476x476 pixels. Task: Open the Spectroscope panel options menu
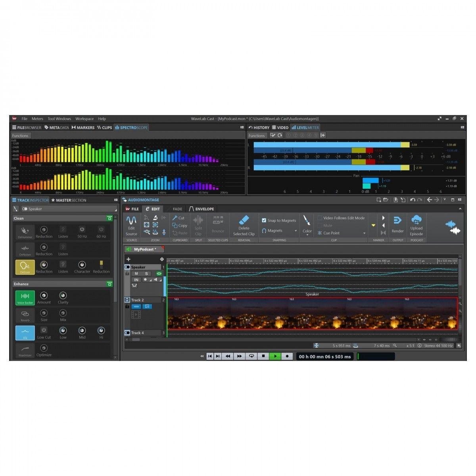(x=242, y=127)
